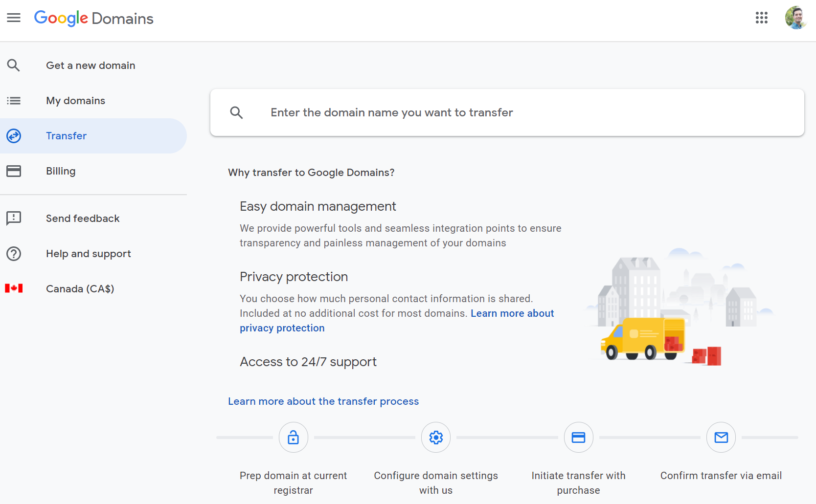Click the credit card icon for initiate transfer
The height and width of the screenshot is (504, 816).
[578, 437]
